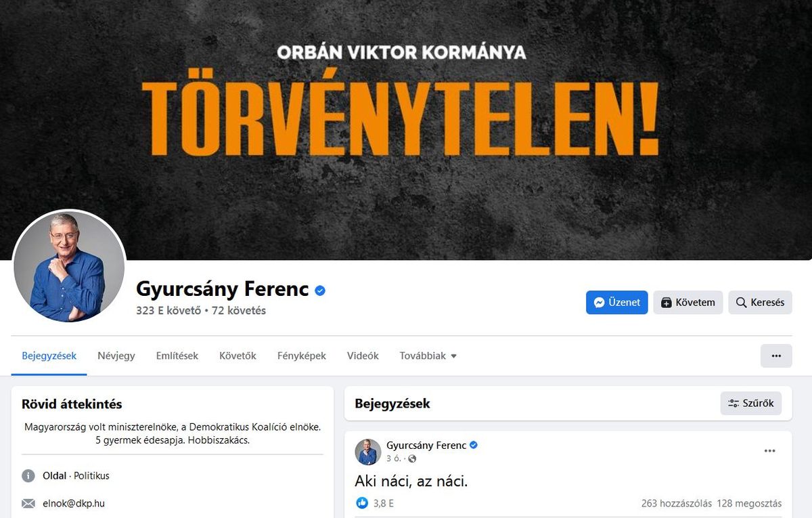Click the Követem follow button
Viewport: 812px width, 518px height.
[688, 303]
